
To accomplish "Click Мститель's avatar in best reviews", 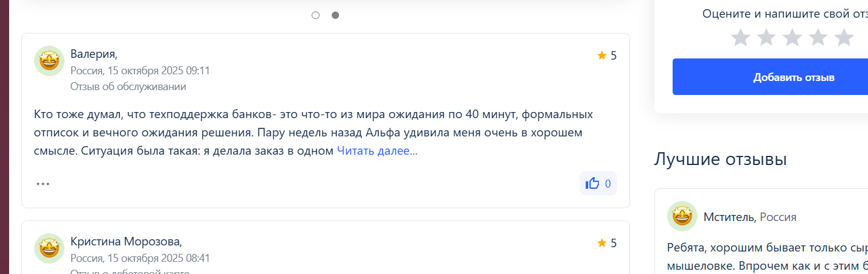I will [682, 216].
